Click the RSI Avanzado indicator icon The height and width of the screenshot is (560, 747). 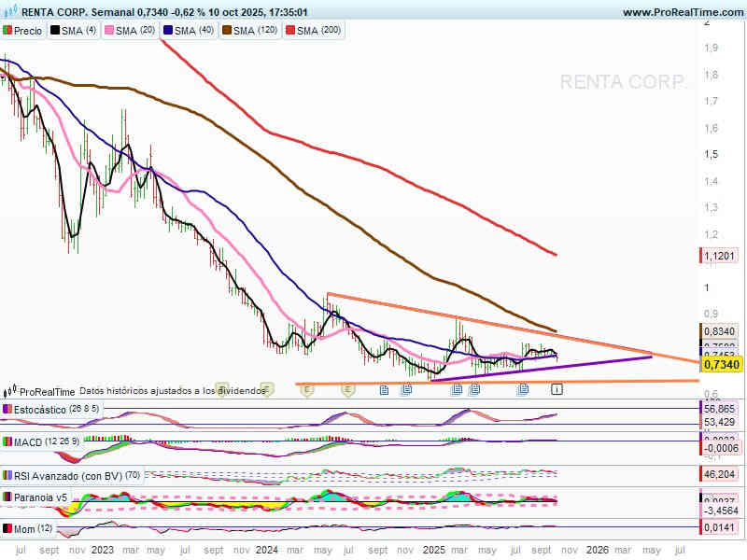pyautogui.click(x=9, y=474)
